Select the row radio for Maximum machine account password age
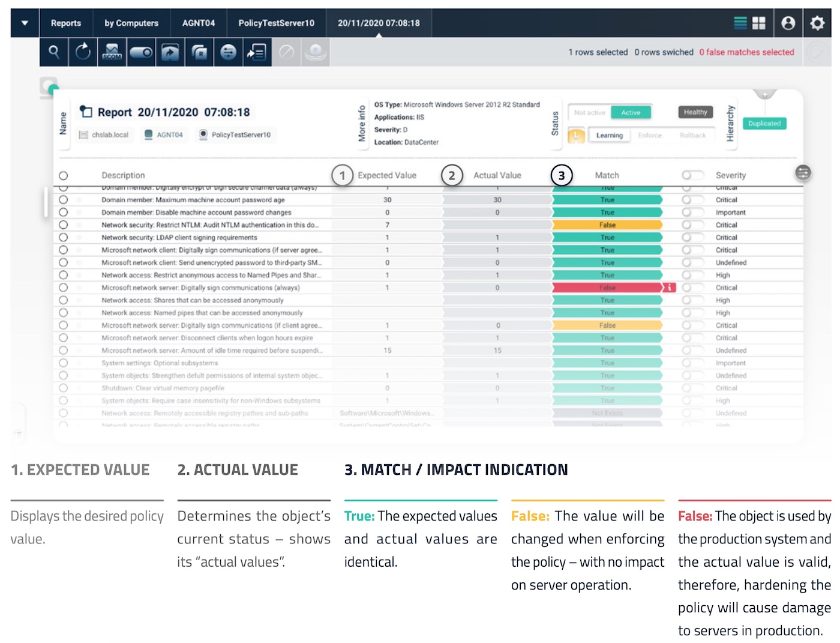Viewport: 840px width, 643px height. 64,200
